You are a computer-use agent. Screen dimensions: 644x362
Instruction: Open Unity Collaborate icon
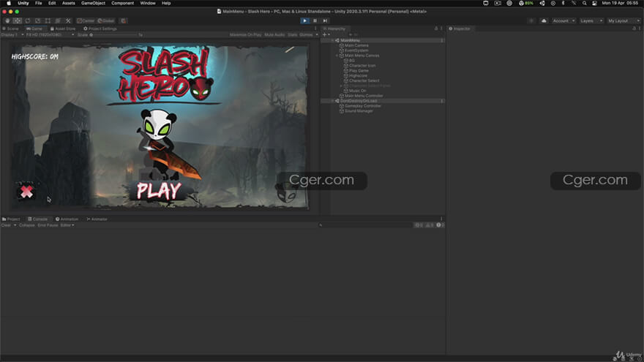coord(531,20)
